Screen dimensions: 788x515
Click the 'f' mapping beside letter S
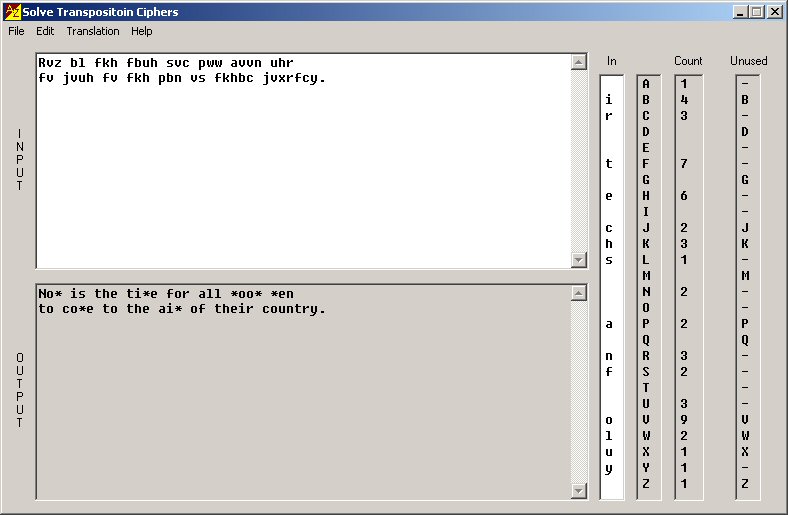(x=609, y=372)
